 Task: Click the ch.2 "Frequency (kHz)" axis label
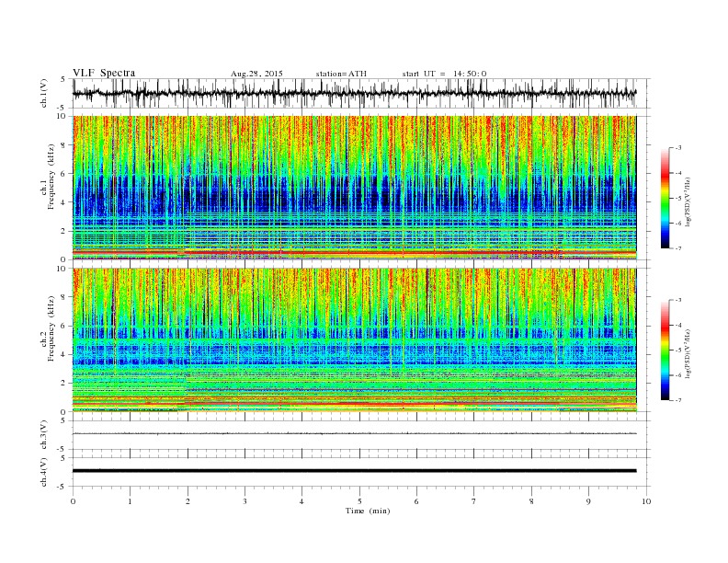tap(51, 329)
